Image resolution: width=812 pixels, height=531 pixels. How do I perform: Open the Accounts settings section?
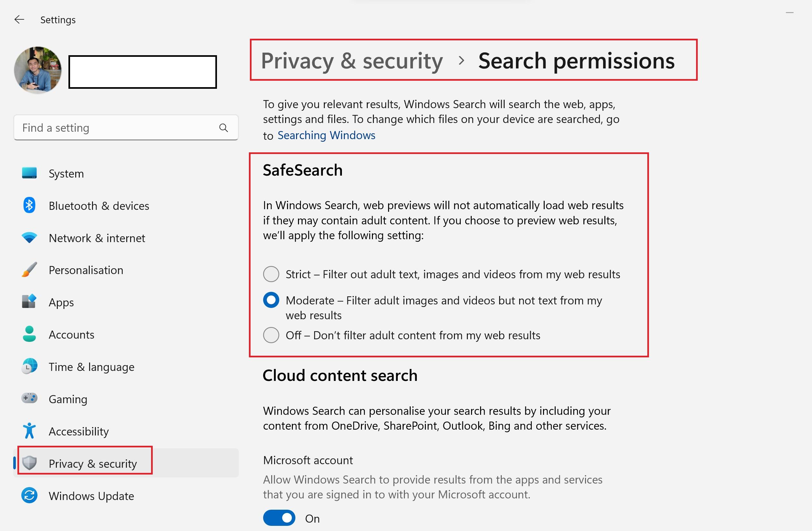point(71,334)
